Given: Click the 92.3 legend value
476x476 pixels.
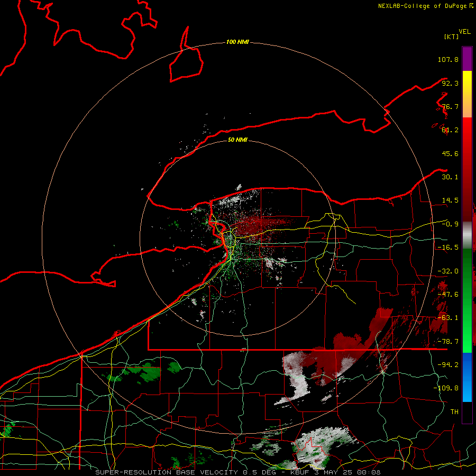Looking at the screenshot, I should pyautogui.click(x=450, y=83).
